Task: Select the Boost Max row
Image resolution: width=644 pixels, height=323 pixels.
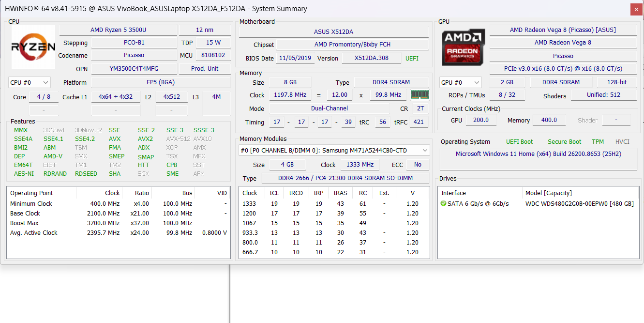Action: point(119,223)
